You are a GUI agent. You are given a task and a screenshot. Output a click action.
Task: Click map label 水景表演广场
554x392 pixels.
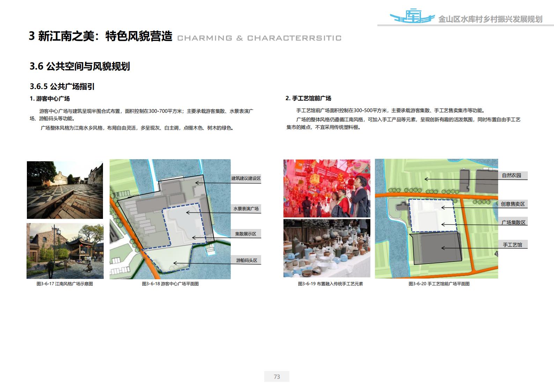coord(246,209)
